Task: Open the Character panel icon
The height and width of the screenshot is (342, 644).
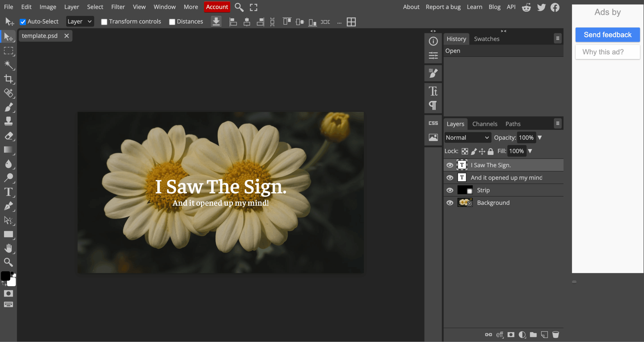Action: pos(433,91)
